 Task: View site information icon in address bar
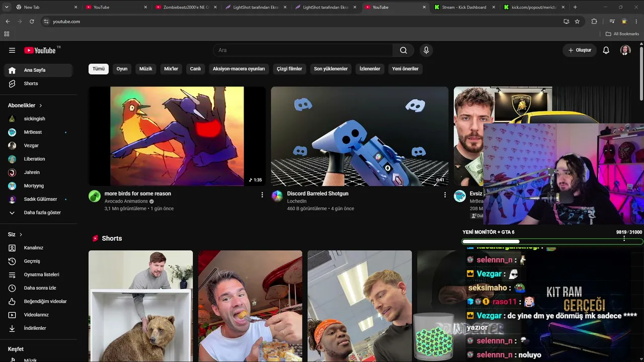pyautogui.click(x=46, y=22)
